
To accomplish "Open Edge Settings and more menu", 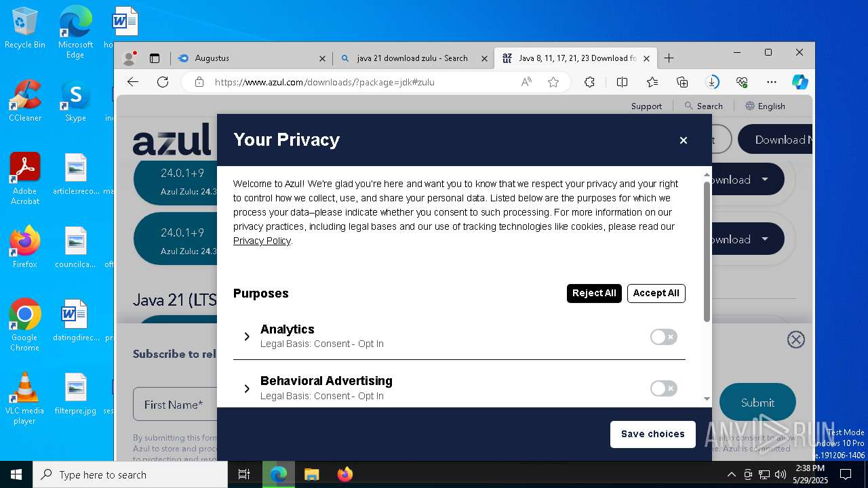I will [x=772, y=82].
